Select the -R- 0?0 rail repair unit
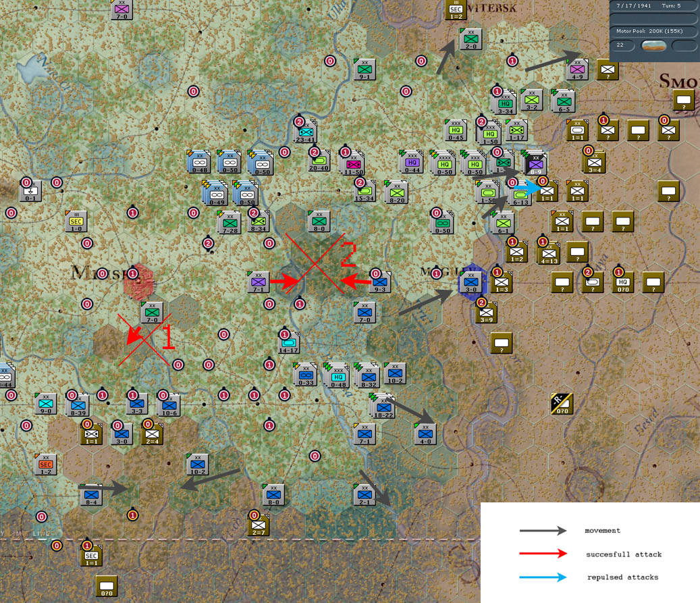The image size is (700, 603). 562,404
